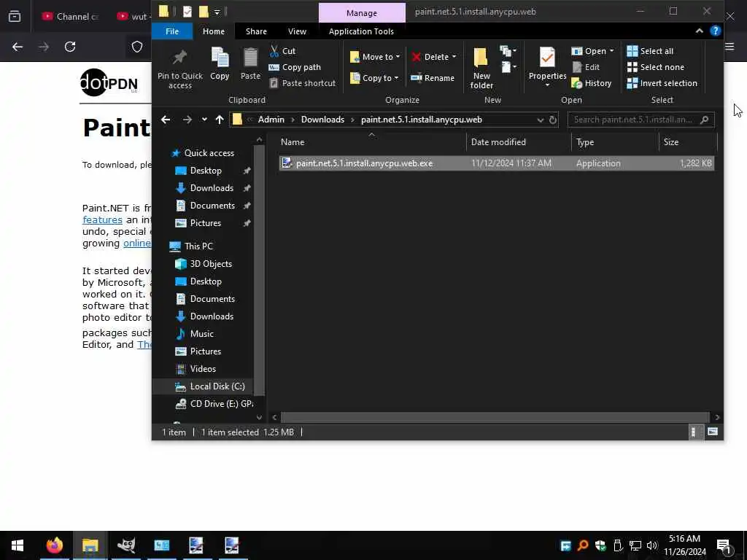The width and height of the screenshot is (747, 560).
Task: Expand the Open dropdown arrow
Action: 612,51
